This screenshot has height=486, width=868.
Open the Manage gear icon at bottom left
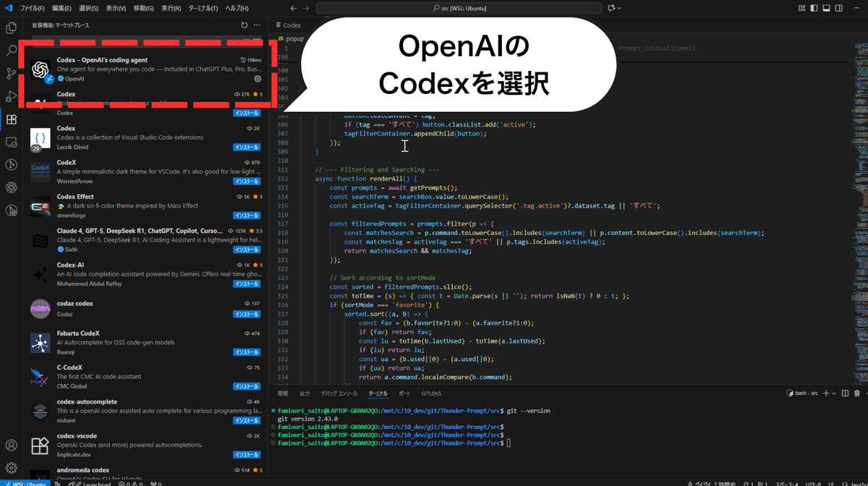tap(11, 469)
